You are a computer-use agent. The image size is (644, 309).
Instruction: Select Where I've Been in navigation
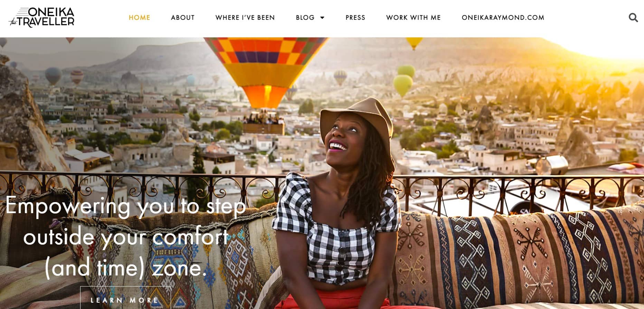click(245, 17)
